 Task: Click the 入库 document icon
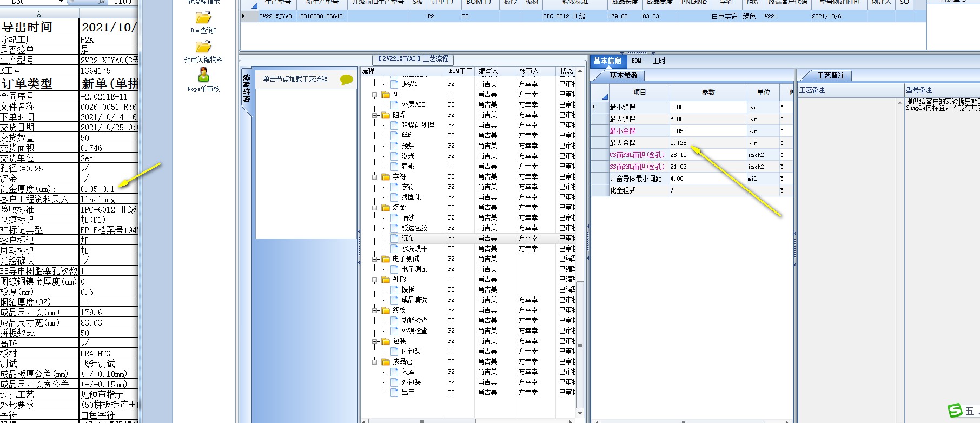coord(394,372)
